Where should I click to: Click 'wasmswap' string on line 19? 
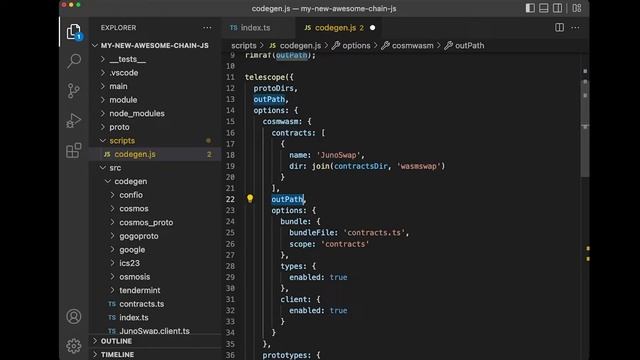click(418, 166)
